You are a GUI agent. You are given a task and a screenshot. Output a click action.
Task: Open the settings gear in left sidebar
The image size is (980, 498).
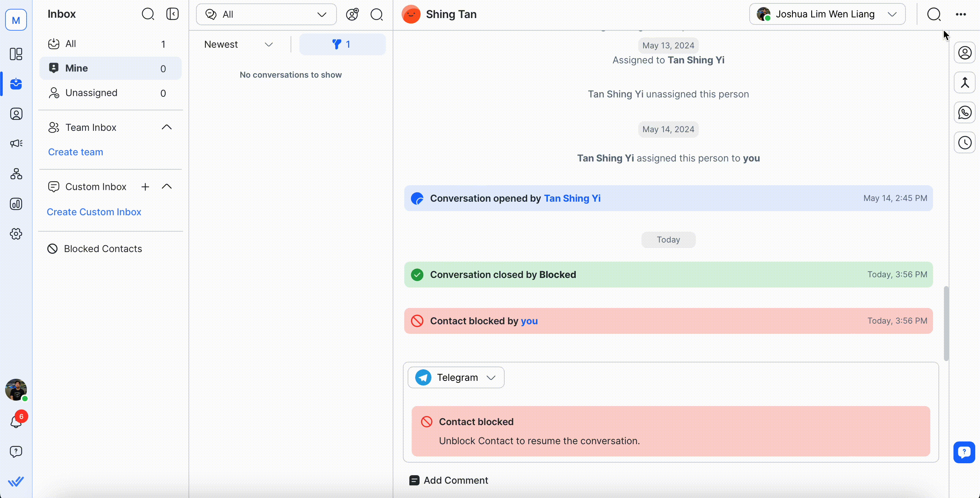point(16,234)
